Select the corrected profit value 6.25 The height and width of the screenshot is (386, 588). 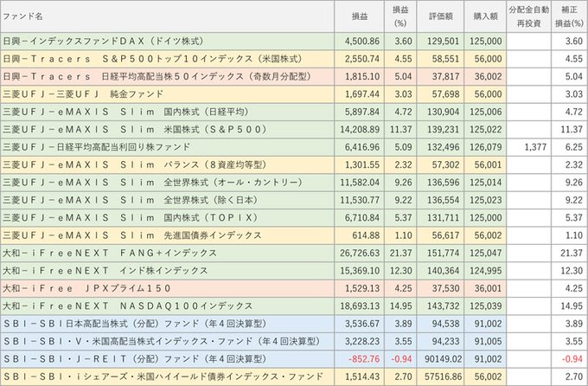574,147
